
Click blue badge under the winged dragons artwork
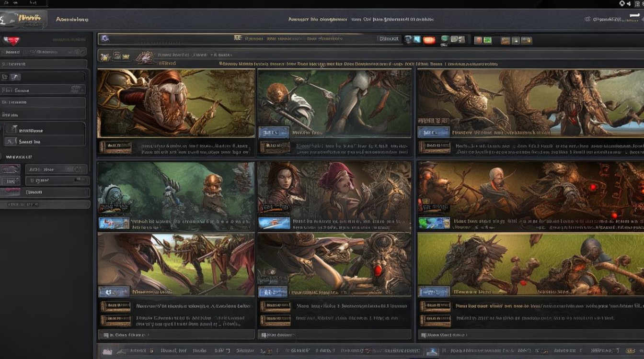[x=114, y=291]
